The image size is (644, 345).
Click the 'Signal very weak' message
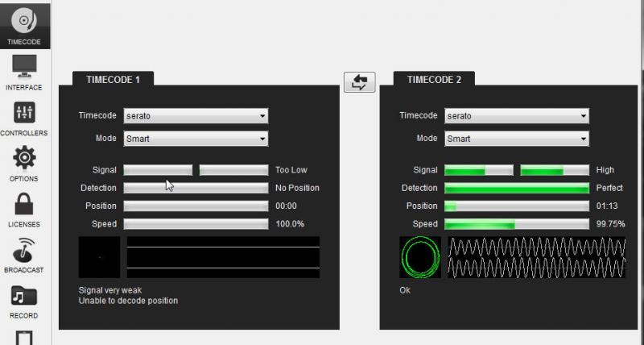(x=110, y=290)
